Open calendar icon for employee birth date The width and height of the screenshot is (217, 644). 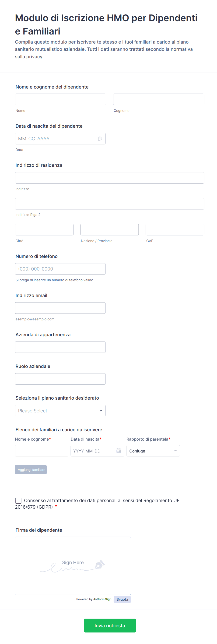[x=100, y=138]
